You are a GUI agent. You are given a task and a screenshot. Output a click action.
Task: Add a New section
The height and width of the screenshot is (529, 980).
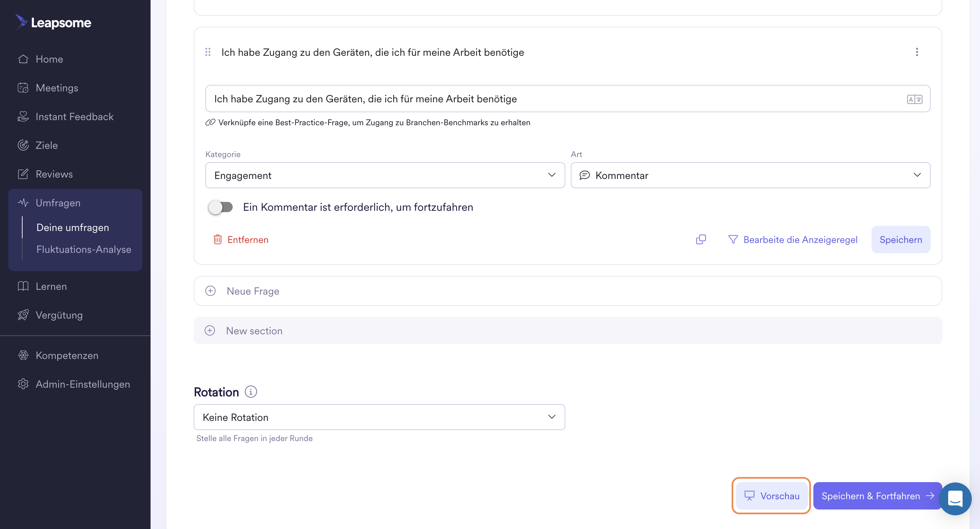pyautogui.click(x=568, y=331)
